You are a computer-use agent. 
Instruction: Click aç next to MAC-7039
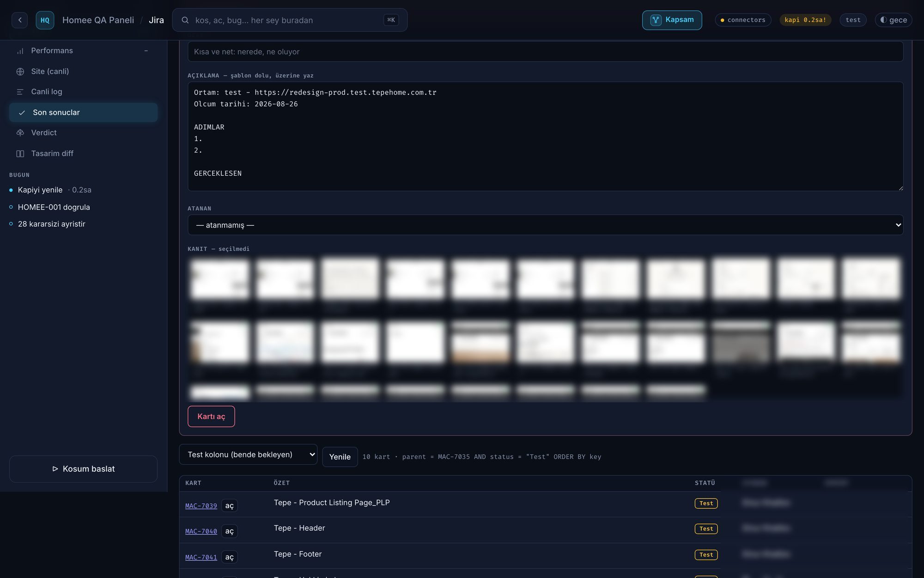coord(229,506)
